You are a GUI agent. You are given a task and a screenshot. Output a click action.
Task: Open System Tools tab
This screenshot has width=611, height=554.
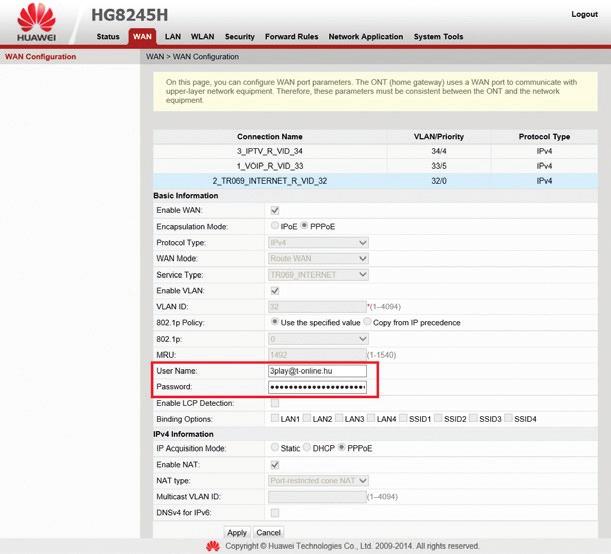pyautogui.click(x=438, y=37)
